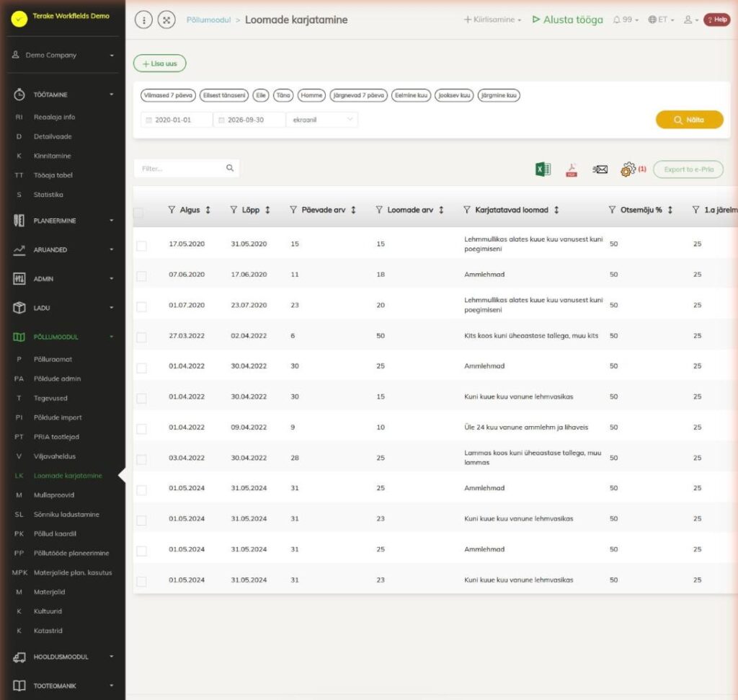Export the table to Excel

[x=543, y=169]
